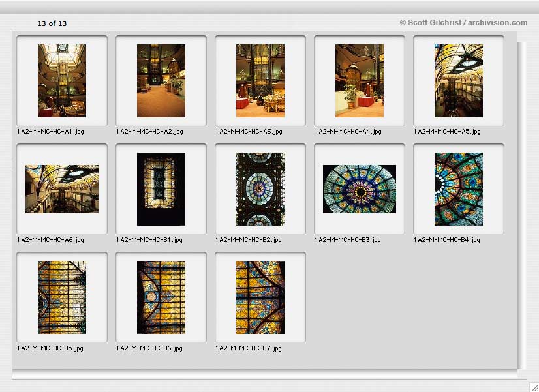Click the filename label 1A2-M-MC-HC-B3.jpg
This screenshot has height=392, width=539.
[x=348, y=240]
